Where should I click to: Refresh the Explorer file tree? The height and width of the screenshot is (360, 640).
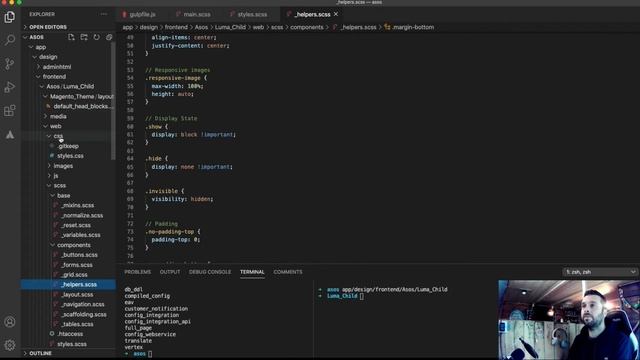pyautogui.click(x=96, y=37)
